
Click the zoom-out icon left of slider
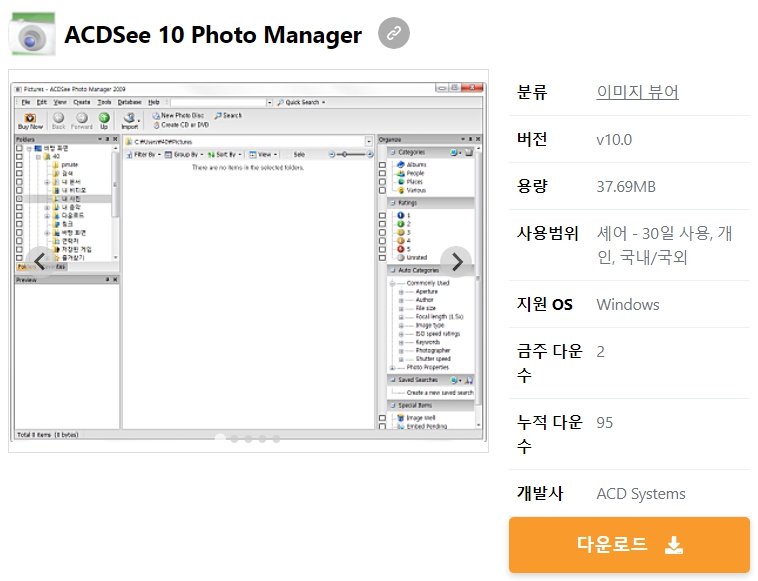[332, 154]
